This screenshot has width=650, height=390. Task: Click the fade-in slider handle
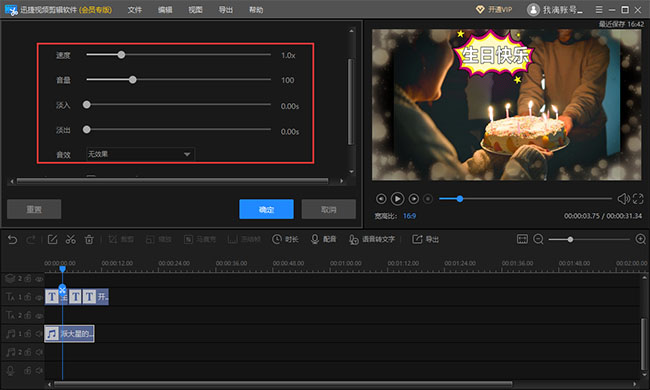pos(86,104)
